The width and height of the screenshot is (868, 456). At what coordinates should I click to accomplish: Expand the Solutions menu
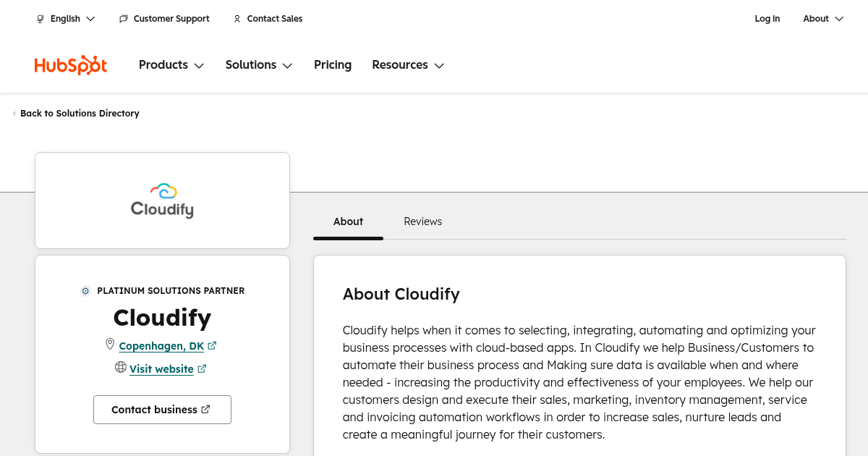(259, 65)
